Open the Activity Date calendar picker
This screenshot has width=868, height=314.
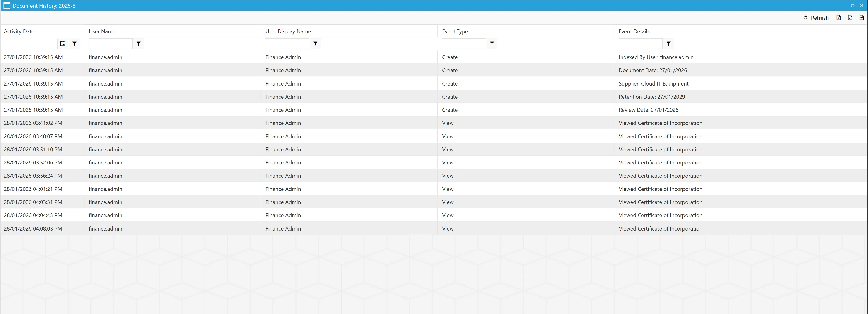tap(63, 44)
